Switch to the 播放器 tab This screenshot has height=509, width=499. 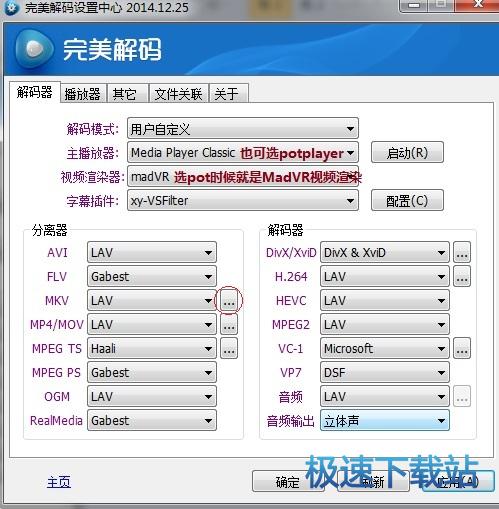pyautogui.click(x=83, y=94)
